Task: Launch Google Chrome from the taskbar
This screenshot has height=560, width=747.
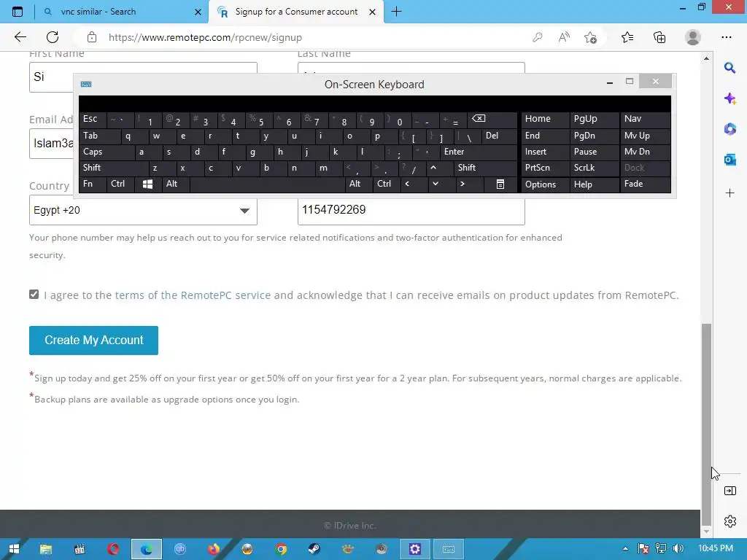Action: tap(281, 549)
